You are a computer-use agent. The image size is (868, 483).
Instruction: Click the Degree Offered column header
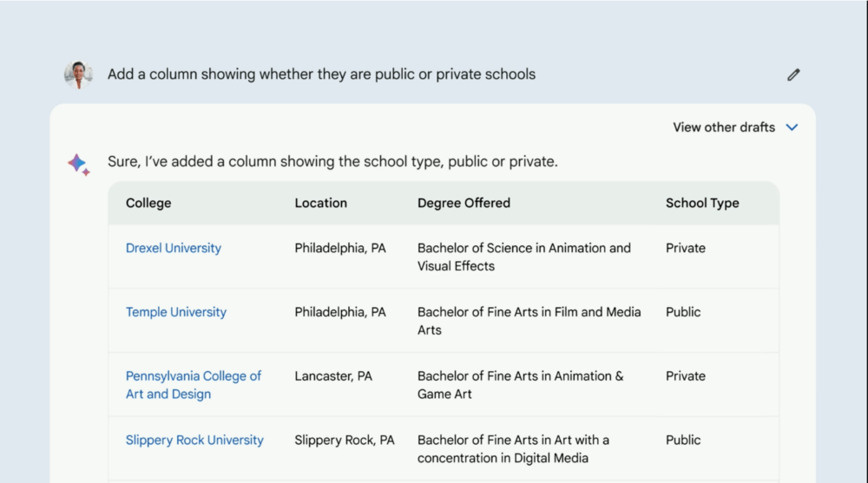(x=464, y=203)
